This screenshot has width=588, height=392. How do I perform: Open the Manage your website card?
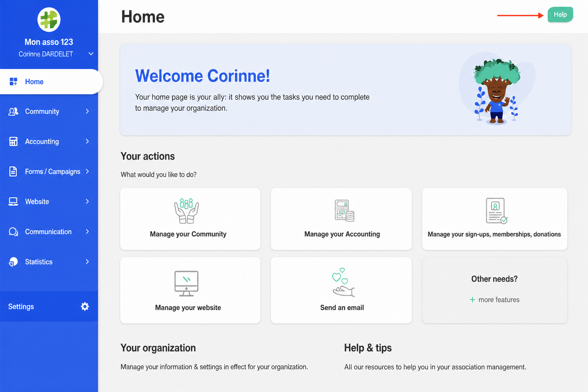coord(190,290)
